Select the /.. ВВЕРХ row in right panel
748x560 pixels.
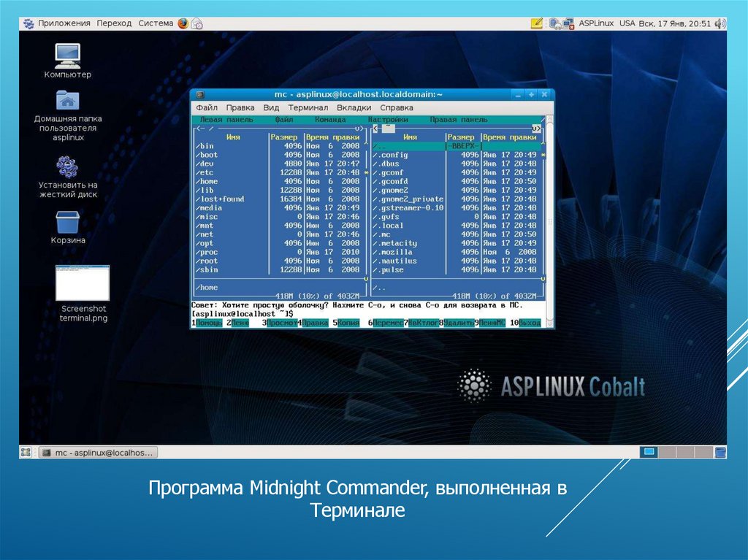pyautogui.click(x=457, y=146)
